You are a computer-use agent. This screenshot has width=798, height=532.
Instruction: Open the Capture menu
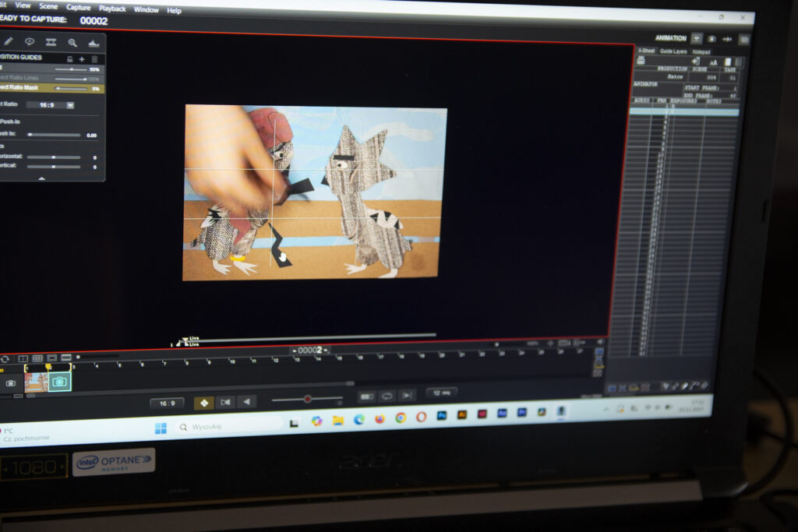point(78,8)
